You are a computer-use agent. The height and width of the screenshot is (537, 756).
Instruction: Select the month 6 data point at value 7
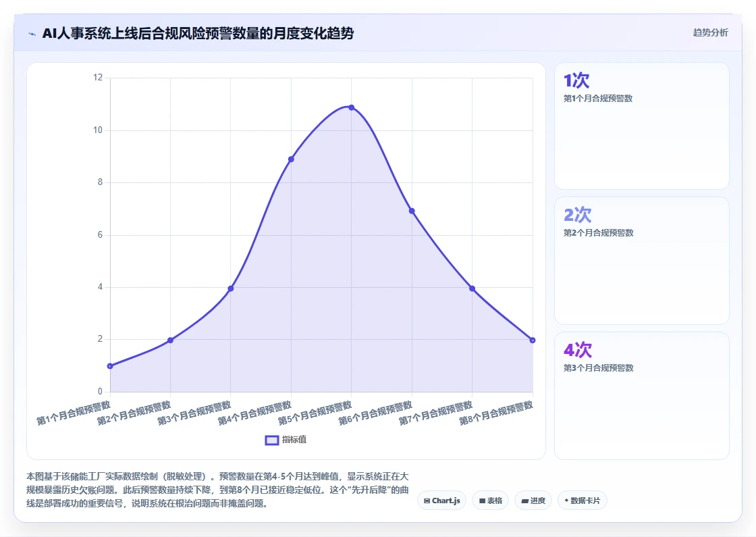[x=412, y=211]
